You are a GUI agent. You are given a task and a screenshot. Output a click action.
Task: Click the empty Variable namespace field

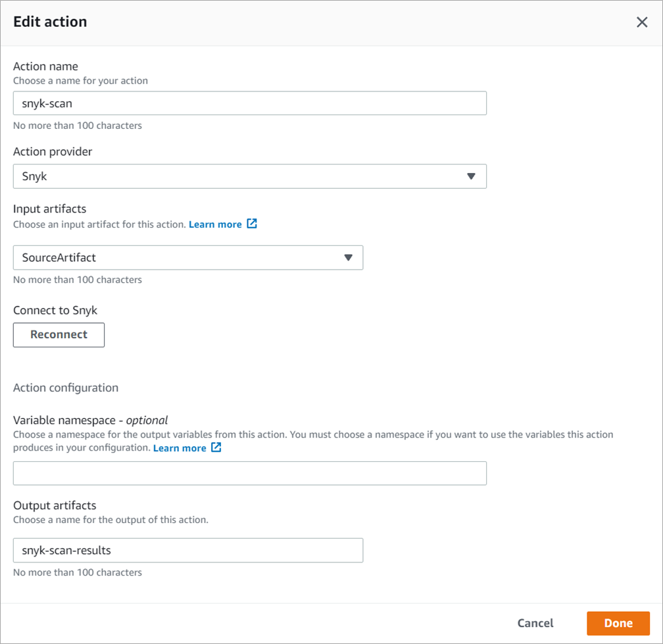tap(249, 474)
